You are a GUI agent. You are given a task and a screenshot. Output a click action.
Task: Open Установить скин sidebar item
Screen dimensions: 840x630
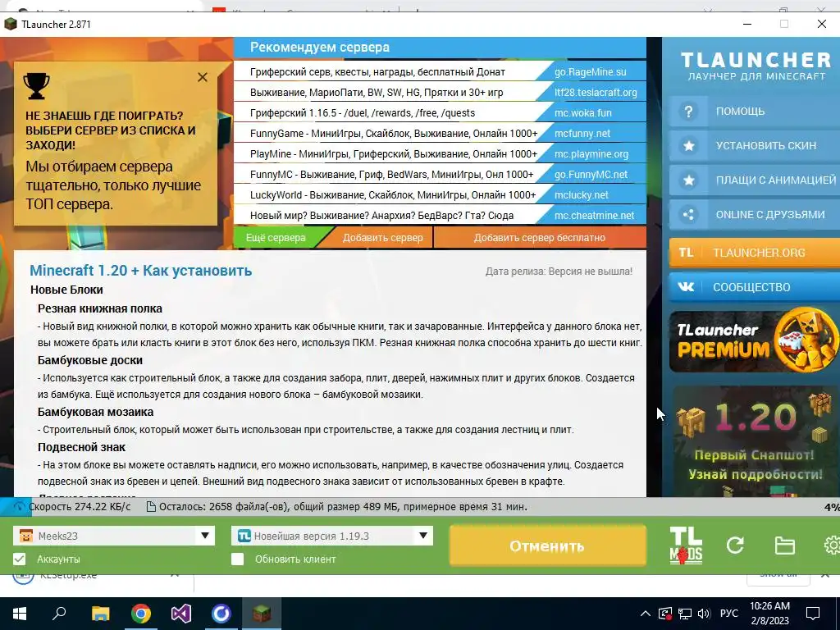(x=755, y=146)
